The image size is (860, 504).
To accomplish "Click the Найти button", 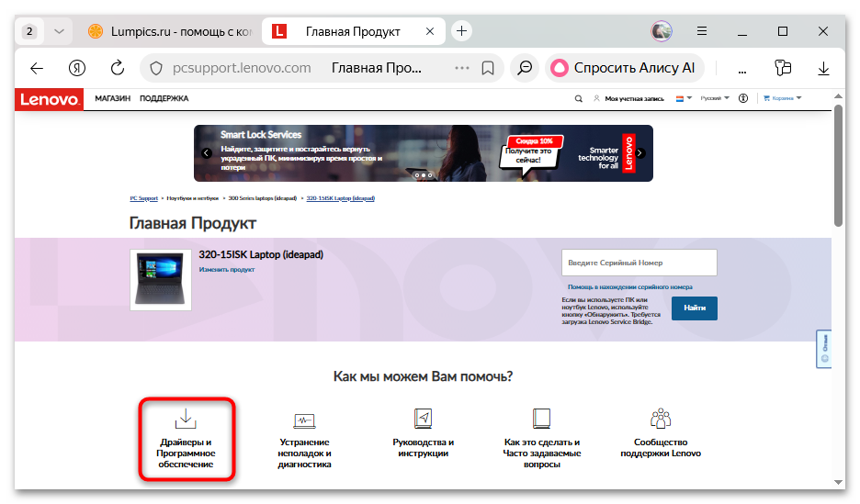I will click(x=695, y=308).
